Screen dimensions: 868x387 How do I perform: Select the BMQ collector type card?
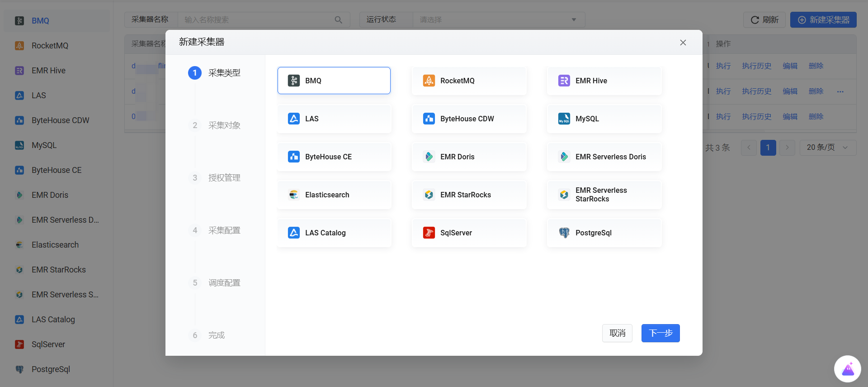pos(334,81)
